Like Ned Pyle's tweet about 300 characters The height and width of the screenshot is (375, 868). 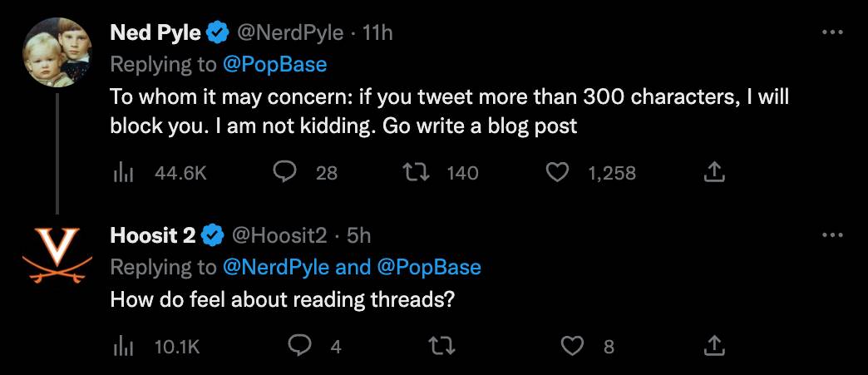[557, 172]
